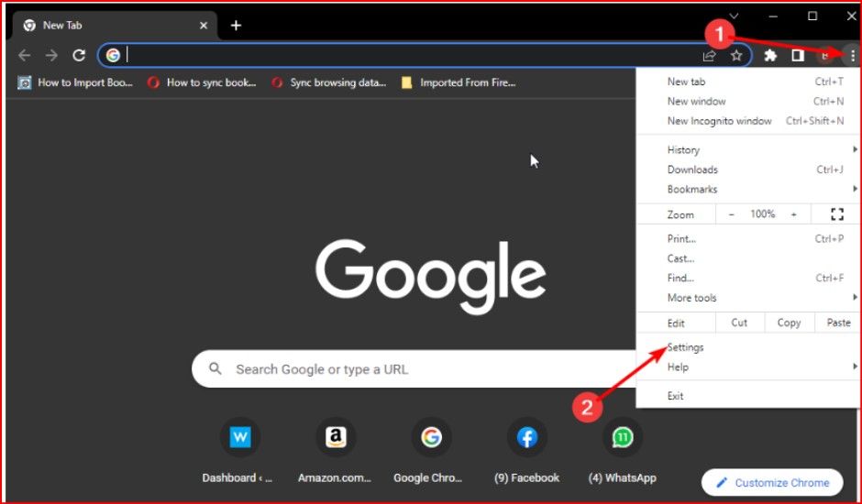
Task: Open the Amazon.com shortcut tile
Action: (x=336, y=453)
